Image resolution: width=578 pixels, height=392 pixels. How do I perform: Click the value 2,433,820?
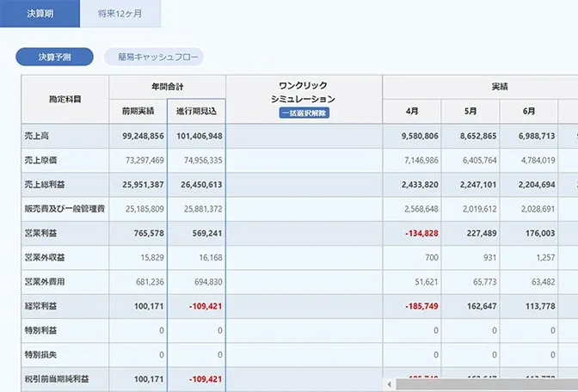(x=421, y=185)
